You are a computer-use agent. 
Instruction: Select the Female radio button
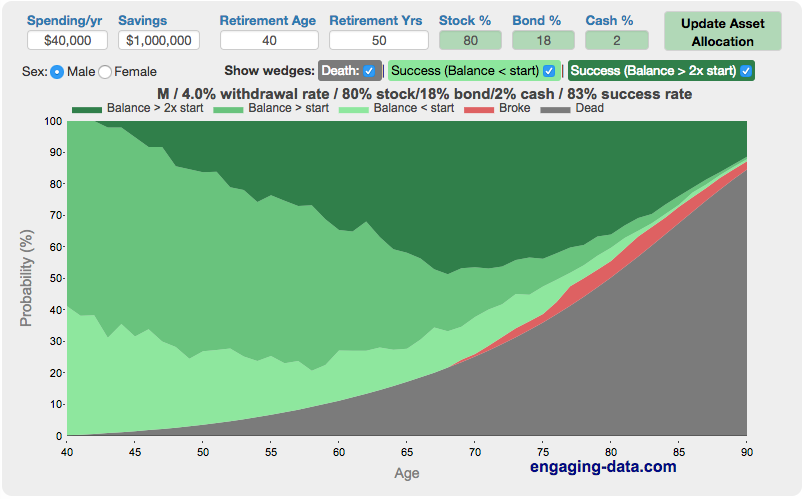[105, 72]
